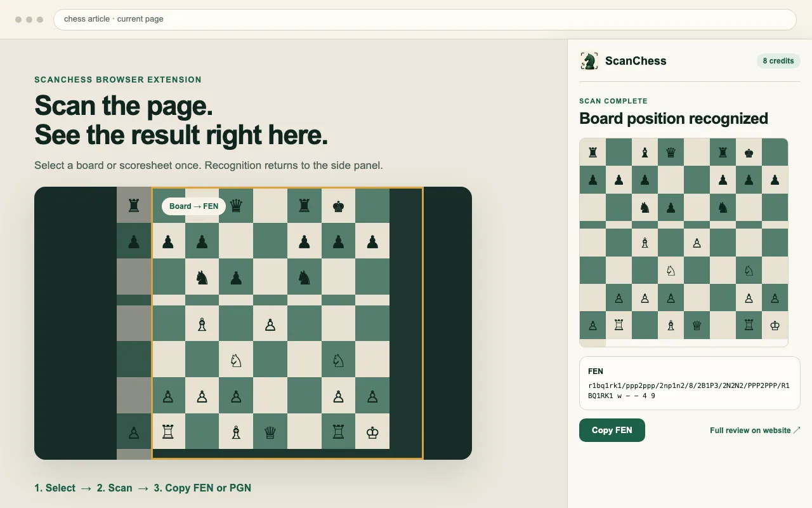Click the lone white pawn beside the advanced bishop, page board

270,324
